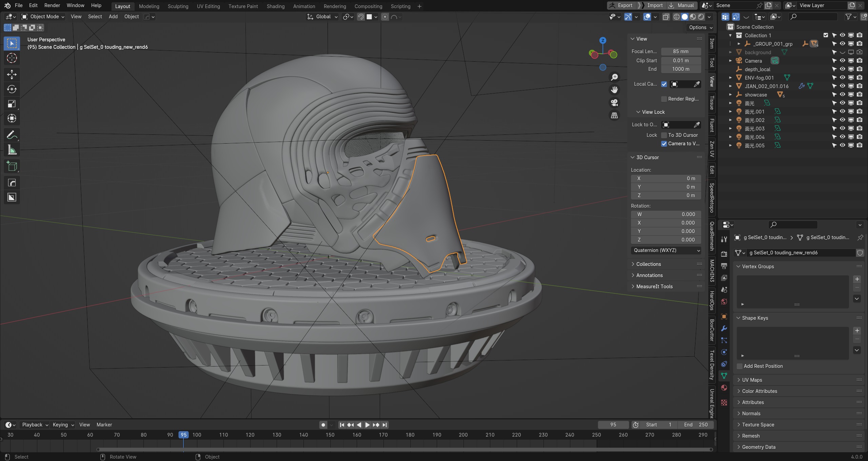Click the mesh name field

[x=801, y=253]
